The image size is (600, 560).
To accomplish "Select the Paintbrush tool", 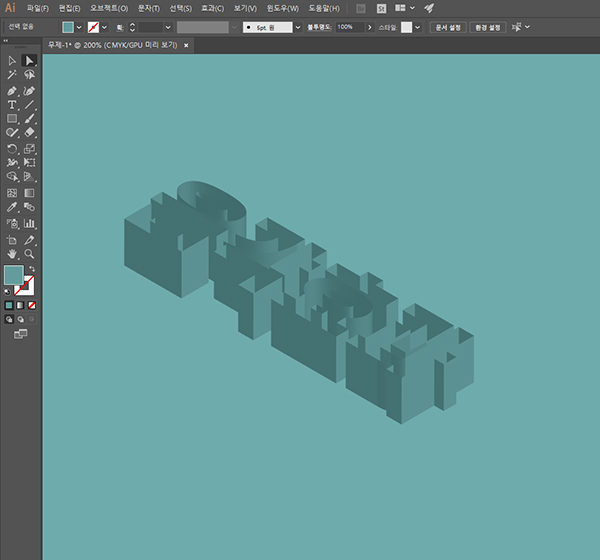I will click(x=29, y=118).
